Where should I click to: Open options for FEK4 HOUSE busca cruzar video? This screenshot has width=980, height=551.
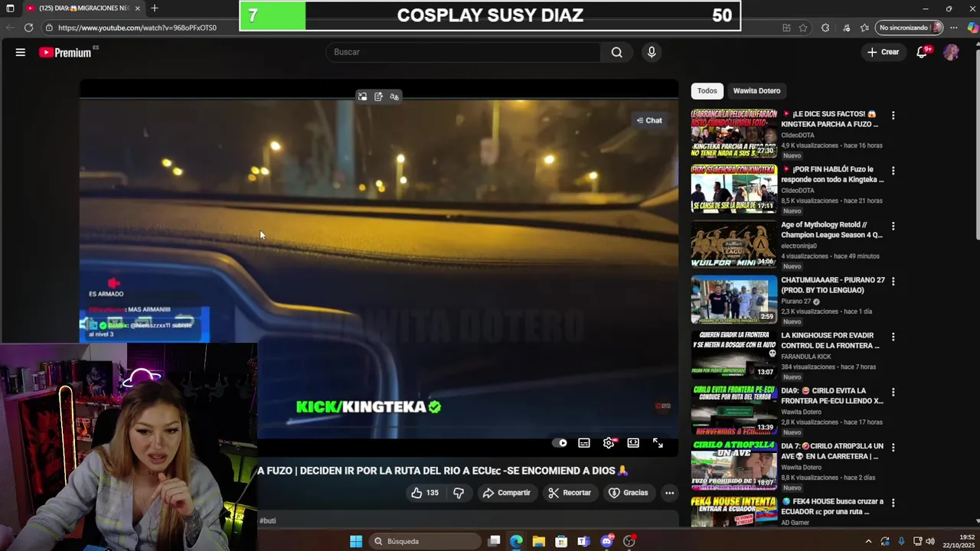(893, 503)
